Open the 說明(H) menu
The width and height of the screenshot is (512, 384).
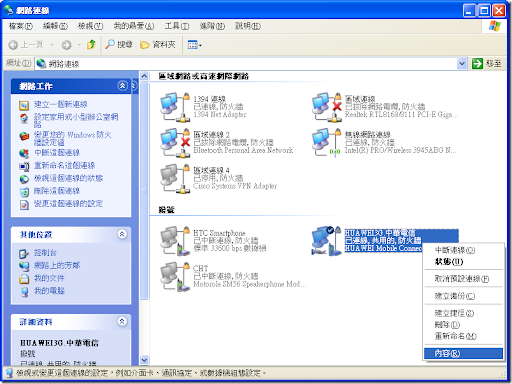coord(248,26)
